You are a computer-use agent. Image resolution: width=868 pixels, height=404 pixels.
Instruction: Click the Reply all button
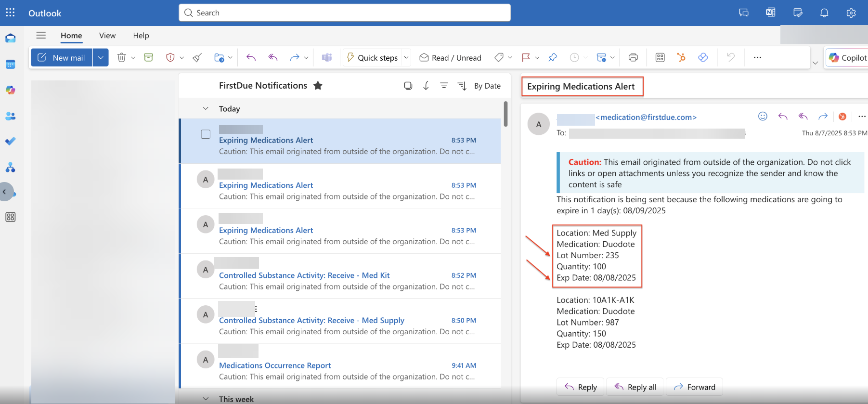click(x=635, y=387)
